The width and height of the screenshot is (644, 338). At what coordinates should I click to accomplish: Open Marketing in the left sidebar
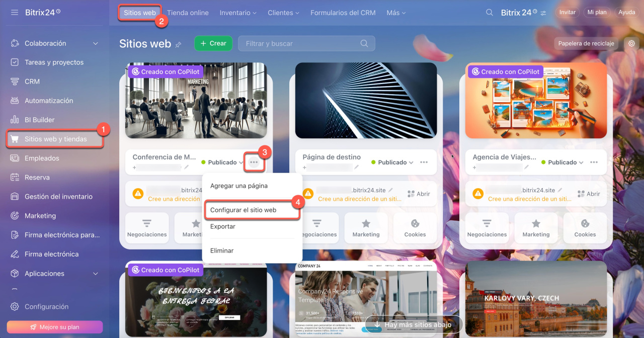(x=40, y=215)
